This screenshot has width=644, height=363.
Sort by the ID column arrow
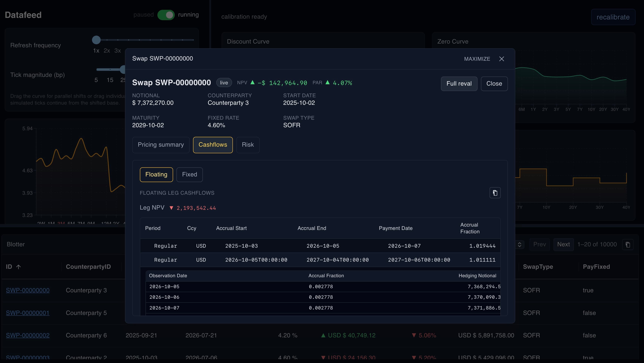click(x=18, y=267)
